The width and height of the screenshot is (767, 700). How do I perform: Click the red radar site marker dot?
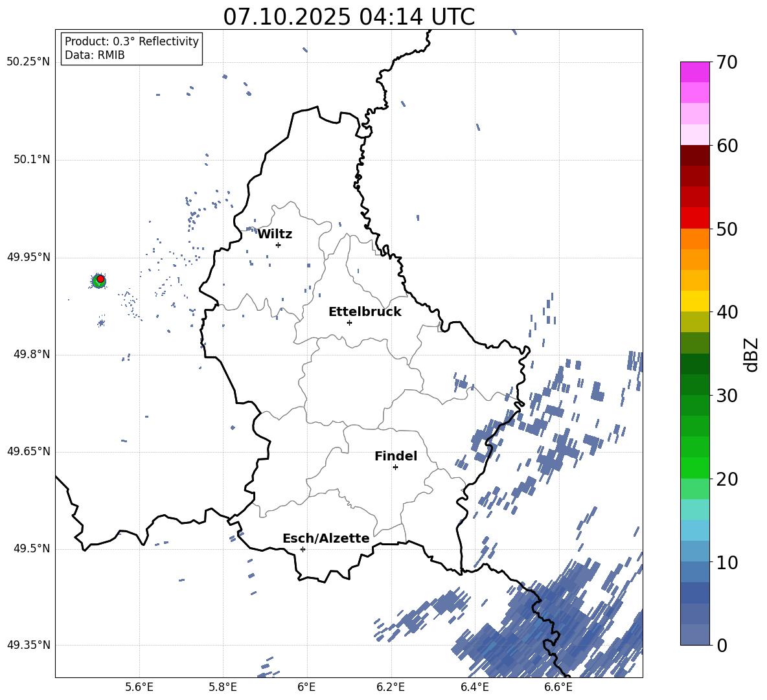click(100, 279)
